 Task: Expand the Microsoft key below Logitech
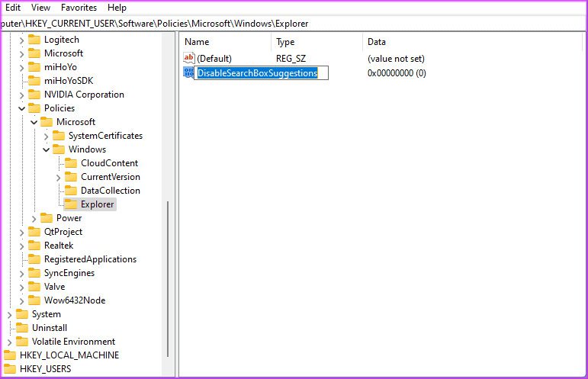pyautogui.click(x=21, y=54)
